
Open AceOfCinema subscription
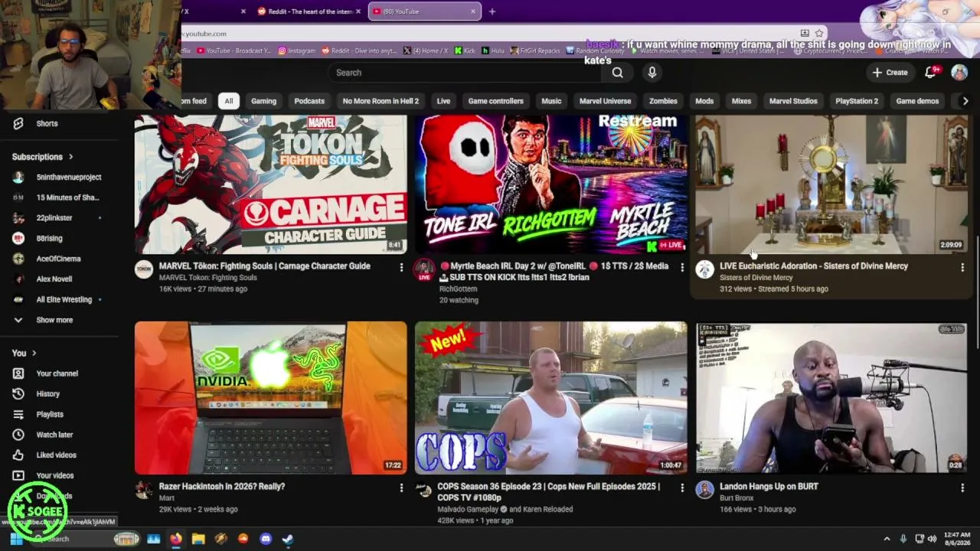click(x=58, y=259)
